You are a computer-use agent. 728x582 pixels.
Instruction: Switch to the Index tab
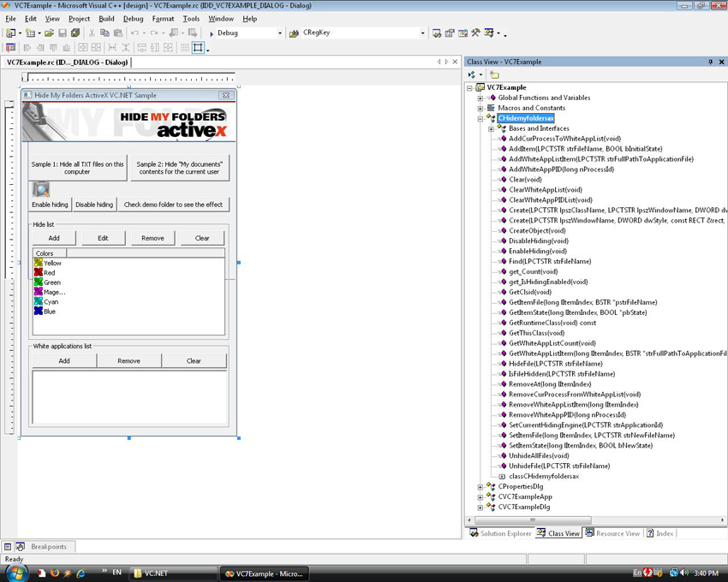(659, 533)
